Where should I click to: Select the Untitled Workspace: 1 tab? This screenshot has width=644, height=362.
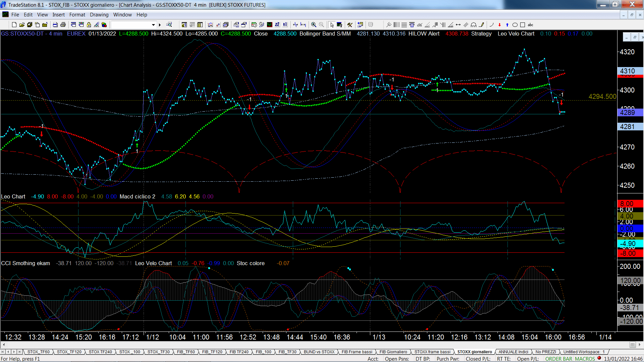(584, 352)
